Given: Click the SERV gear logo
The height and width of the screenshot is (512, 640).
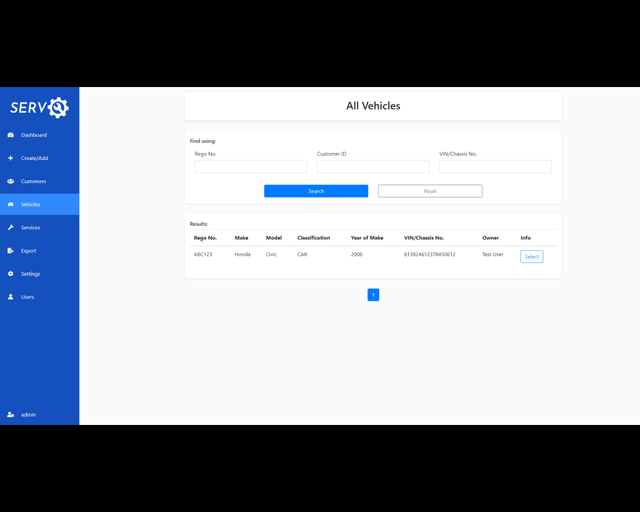Looking at the screenshot, I should coord(39,107).
